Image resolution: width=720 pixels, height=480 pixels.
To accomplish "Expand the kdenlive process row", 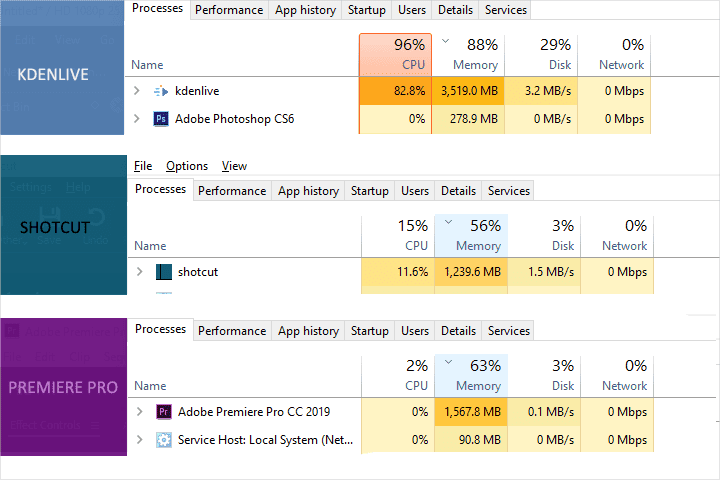I will [137, 91].
